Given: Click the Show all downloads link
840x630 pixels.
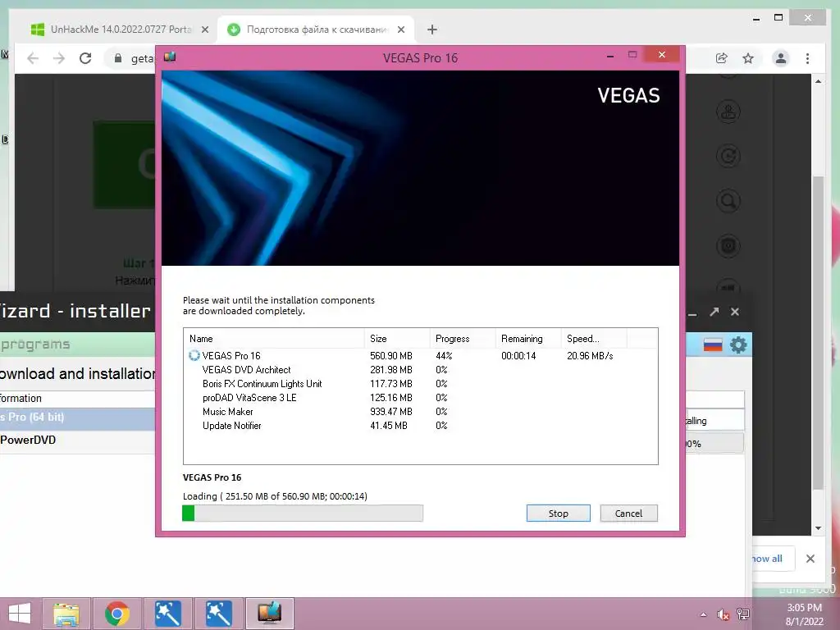Looking at the screenshot, I should pos(767,559).
